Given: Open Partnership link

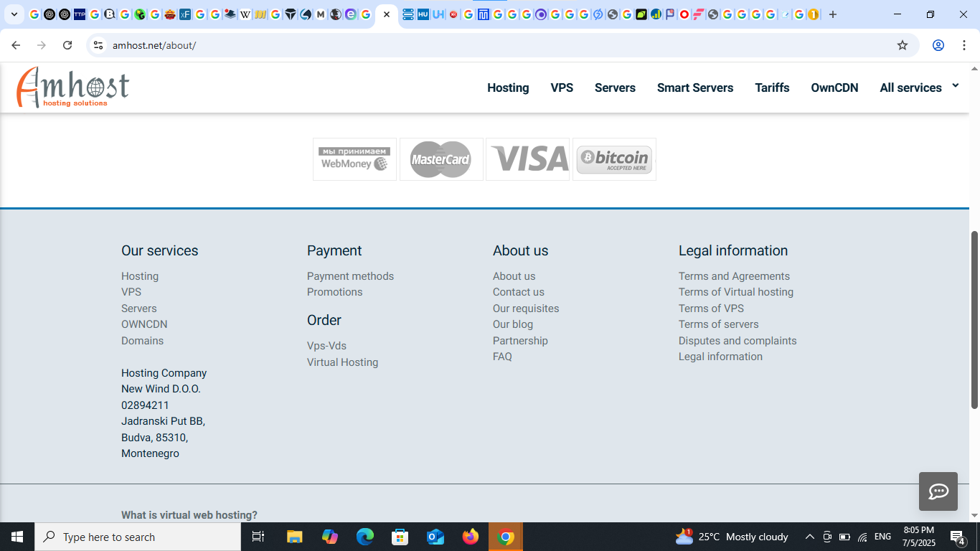Looking at the screenshot, I should click(520, 341).
